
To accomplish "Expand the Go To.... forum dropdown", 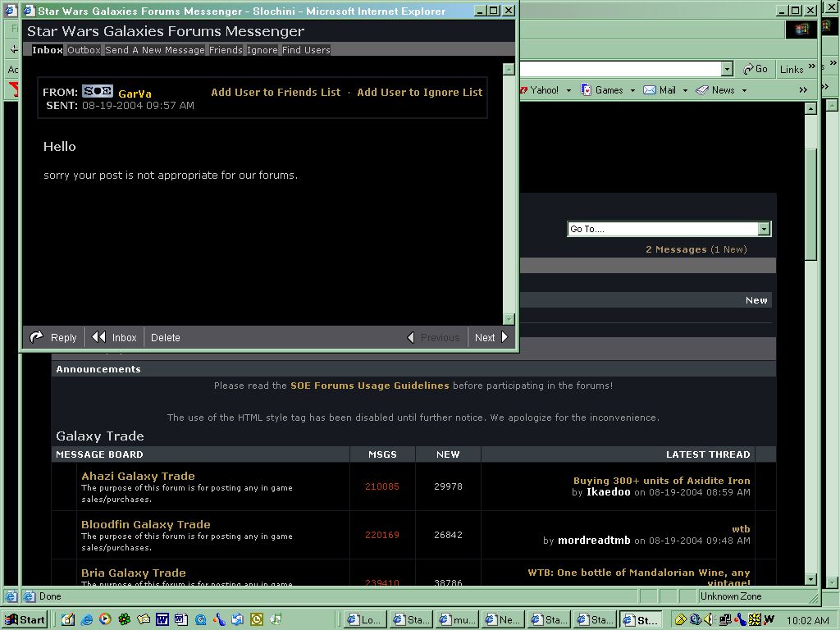I will coord(764,230).
